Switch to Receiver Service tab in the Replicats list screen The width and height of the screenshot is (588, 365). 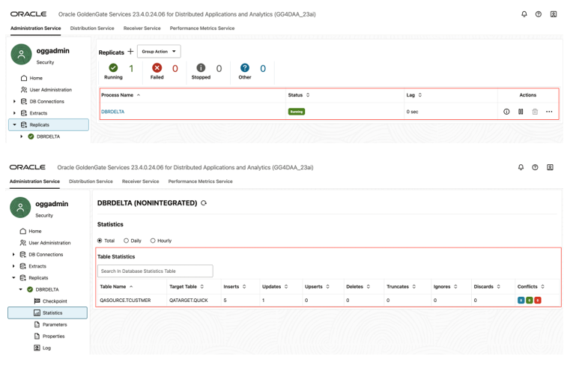point(142,28)
